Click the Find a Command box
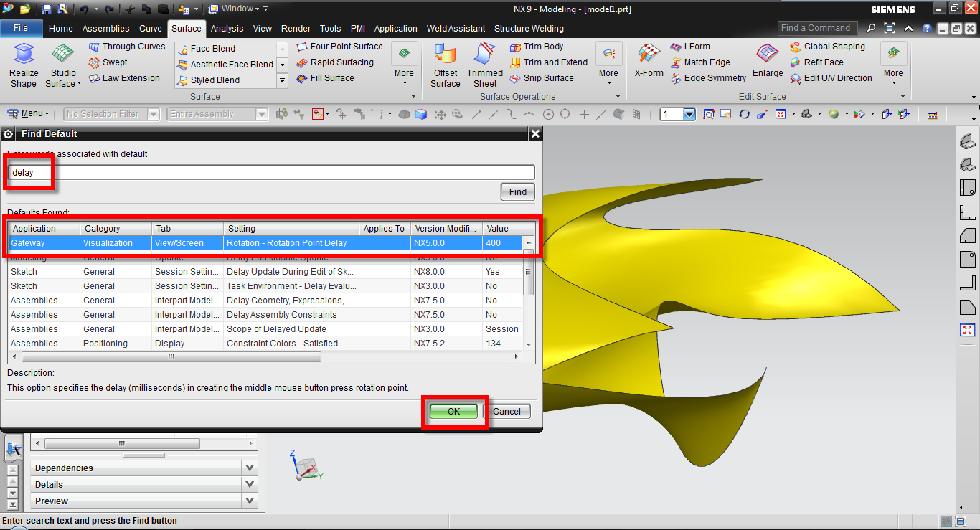The width and height of the screenshot is (980, 530). [819, 28]
